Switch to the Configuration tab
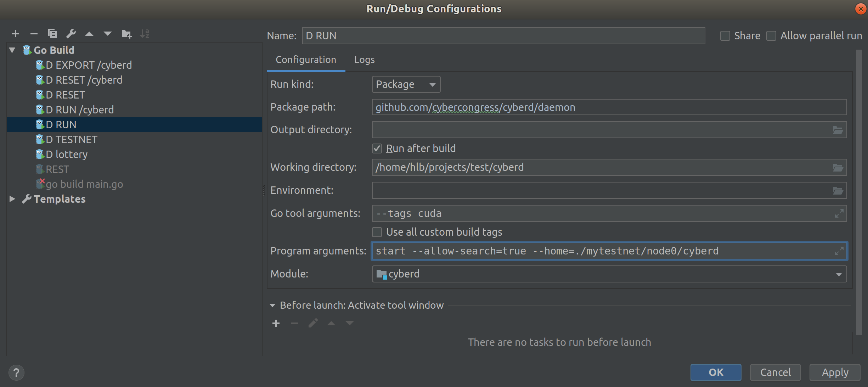This screenshot has height=387, width=868. tap(306, 60)
